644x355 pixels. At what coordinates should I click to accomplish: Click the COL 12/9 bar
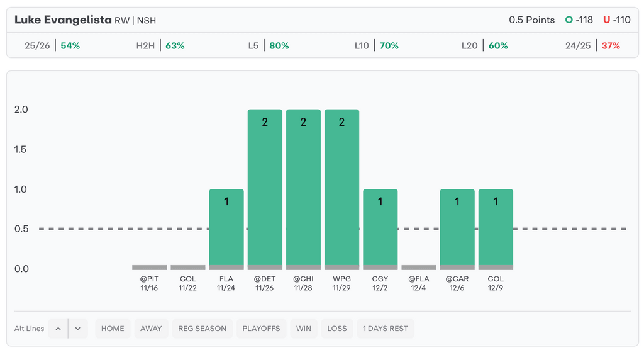point(496,228)
